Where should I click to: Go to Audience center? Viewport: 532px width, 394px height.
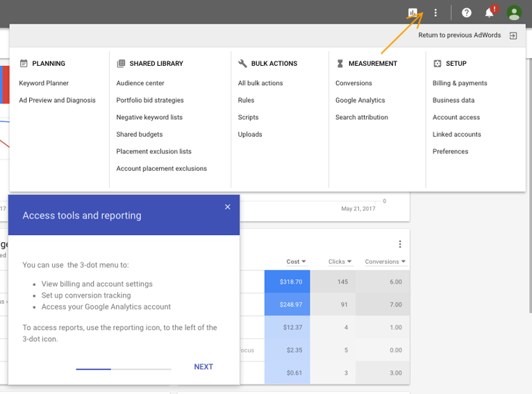[140, 83]
